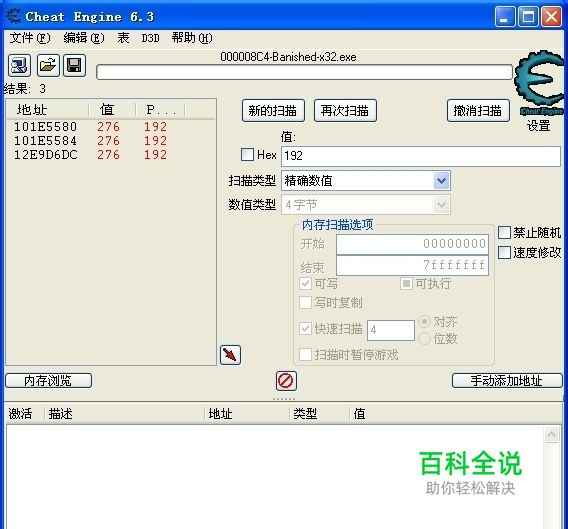This screenshot has width=568, height=529.
Task: Minimize the Cheat Engine window
Action: click(x=505, y=17)
